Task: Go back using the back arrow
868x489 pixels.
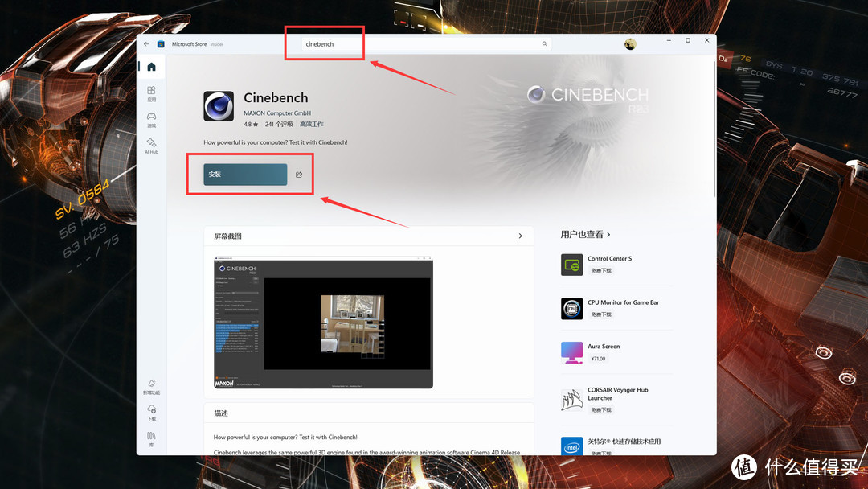Action: tap(146, 43)
